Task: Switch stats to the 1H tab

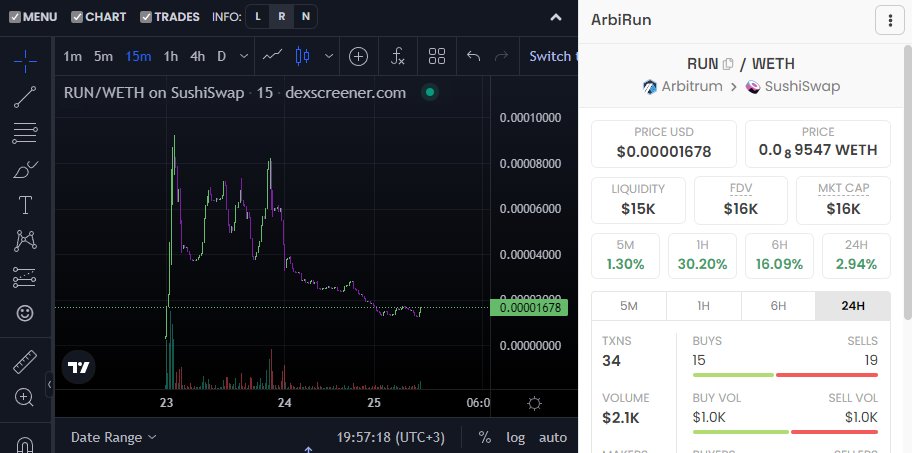Action: pos(703,306)
